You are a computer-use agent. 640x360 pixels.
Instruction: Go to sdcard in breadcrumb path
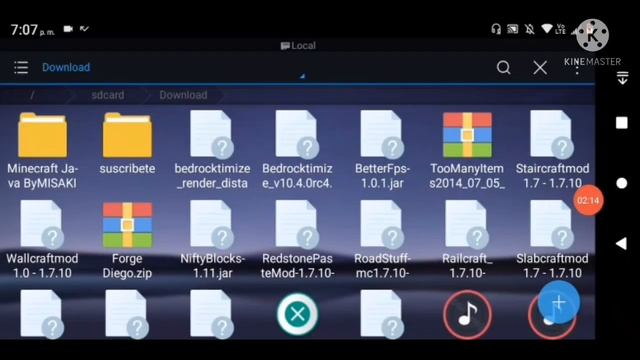point(108,95)
